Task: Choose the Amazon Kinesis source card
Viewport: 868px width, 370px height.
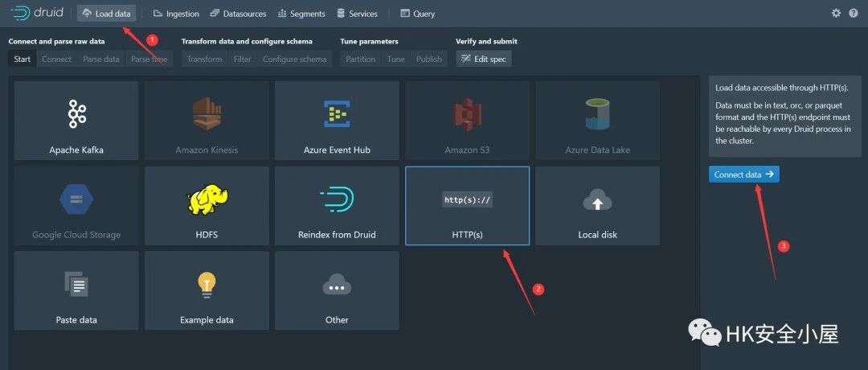Action: (x=207, y=121)
